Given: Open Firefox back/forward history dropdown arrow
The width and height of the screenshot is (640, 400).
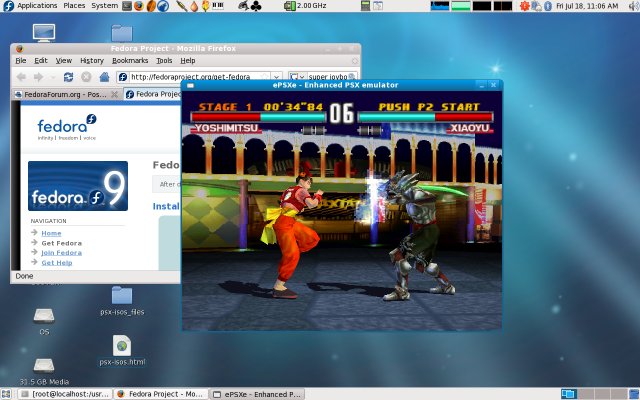Looking at the screenshot, I should (x=52, y=77).
